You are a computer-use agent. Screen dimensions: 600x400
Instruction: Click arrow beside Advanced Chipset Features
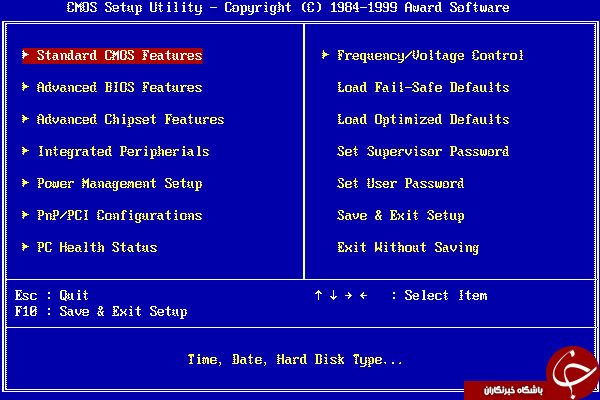pyautogui.click(x=25, y=119)
